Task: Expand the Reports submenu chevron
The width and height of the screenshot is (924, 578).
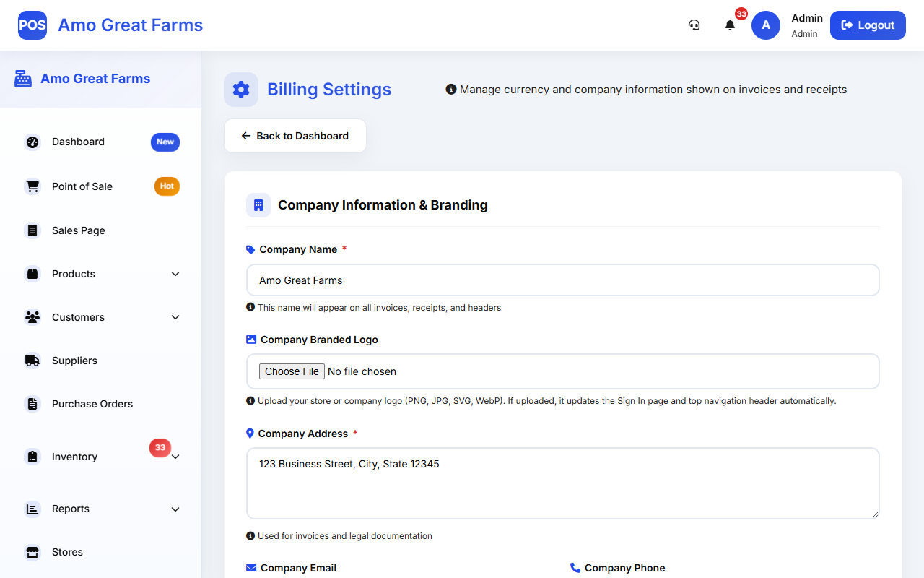Action: (x=175, y=509)
